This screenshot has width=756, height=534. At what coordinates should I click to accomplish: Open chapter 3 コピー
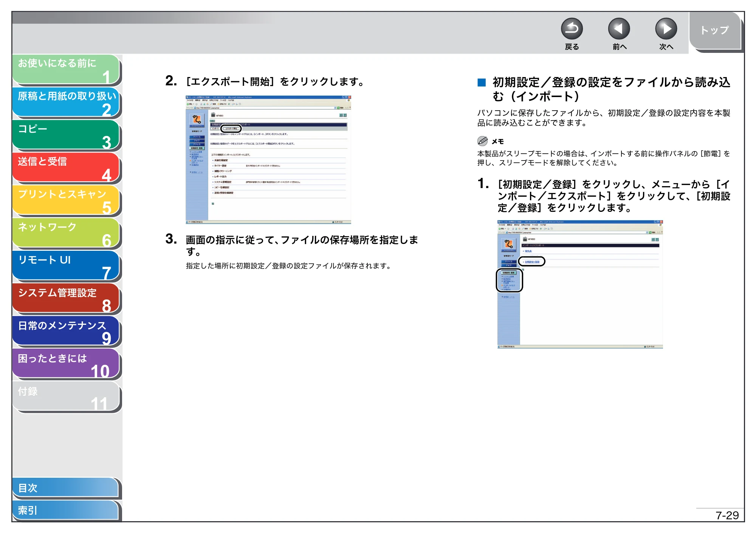tap(66, 135)
